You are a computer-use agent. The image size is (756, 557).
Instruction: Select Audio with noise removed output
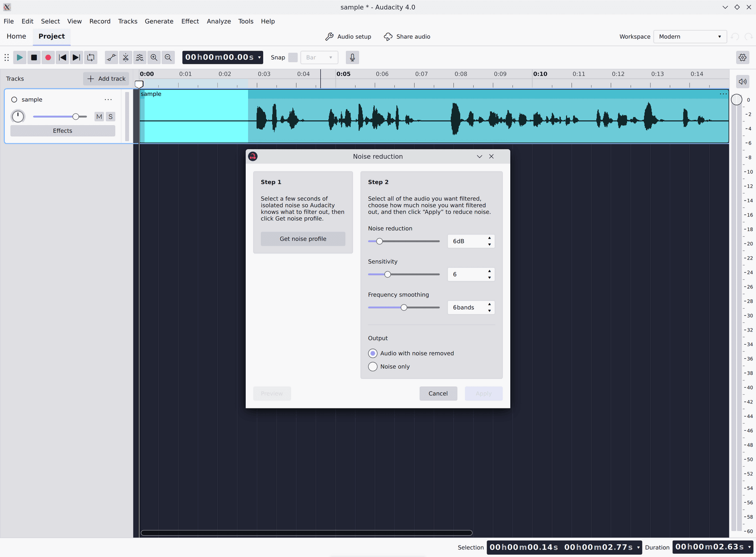click(x=373, y=354)
